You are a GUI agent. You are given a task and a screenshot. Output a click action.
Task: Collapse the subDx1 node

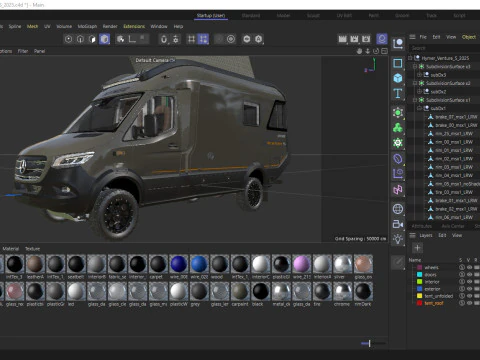(x=420, y=108)
